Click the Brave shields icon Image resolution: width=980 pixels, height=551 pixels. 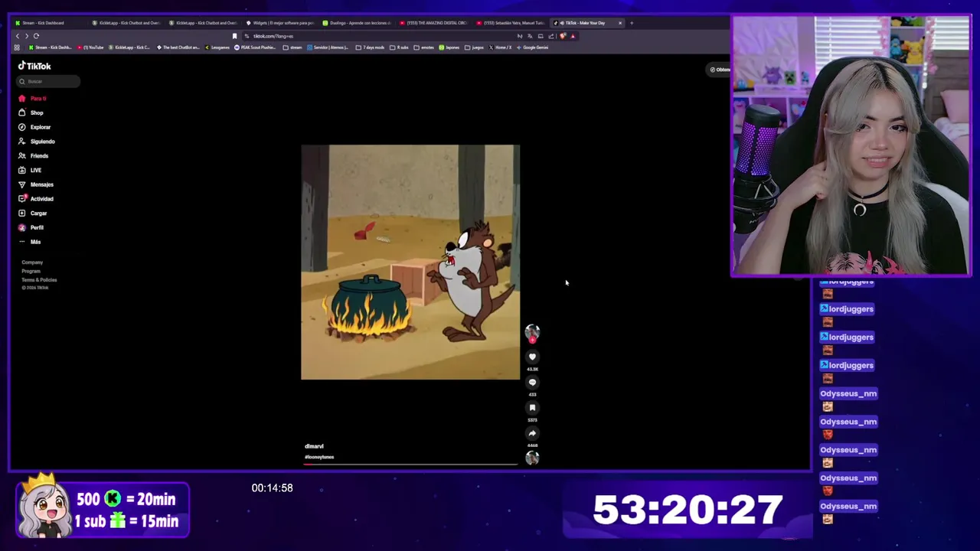tap(563, 36)
